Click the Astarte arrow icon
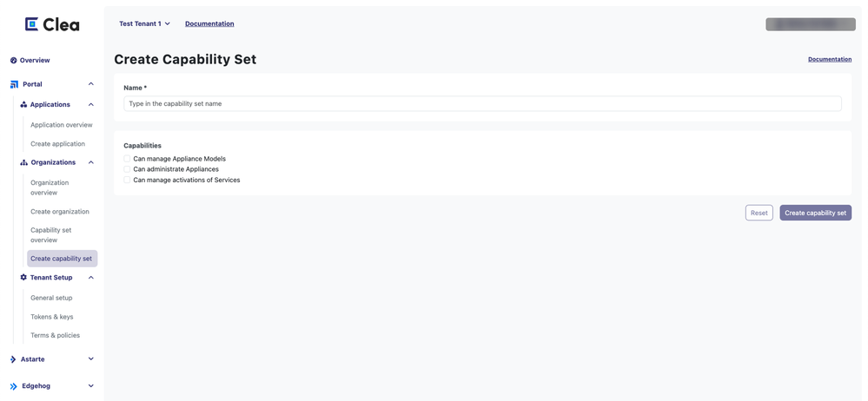The height and width of the screenshot is (401, 868). coord(13,359)
